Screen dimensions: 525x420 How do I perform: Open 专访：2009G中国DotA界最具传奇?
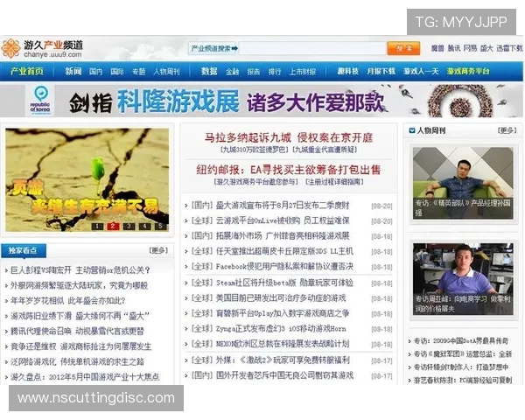tap(461, 341)
